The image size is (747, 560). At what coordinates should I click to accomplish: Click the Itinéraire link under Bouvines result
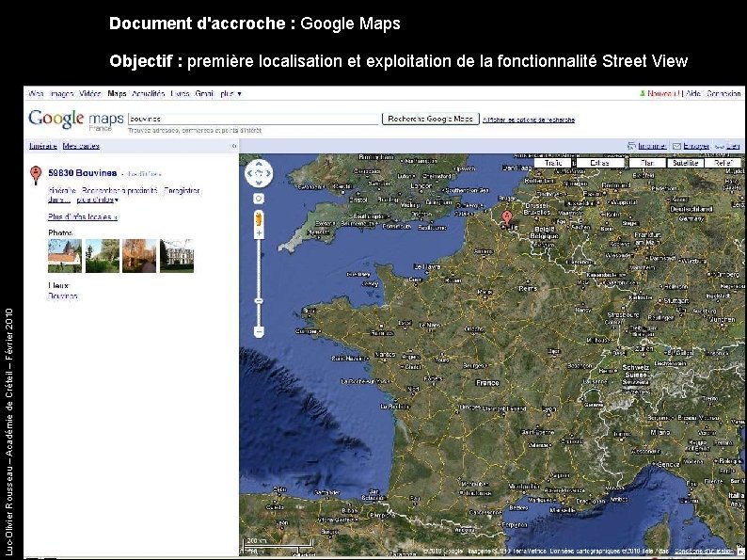(x=62, y=191)
